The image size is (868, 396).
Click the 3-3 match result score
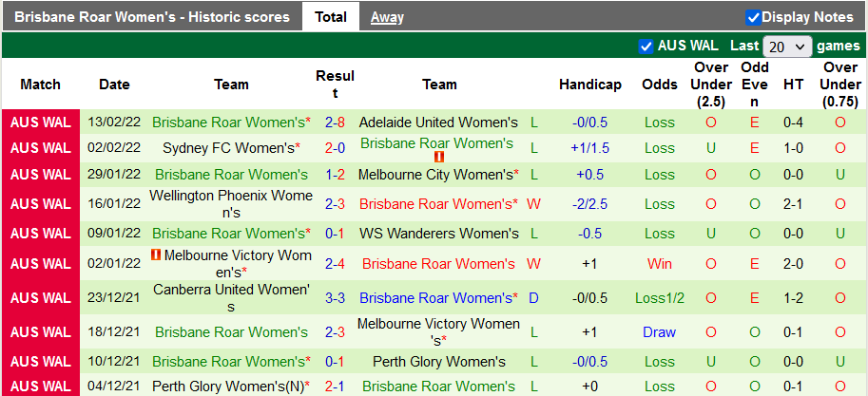coord(335,298)
